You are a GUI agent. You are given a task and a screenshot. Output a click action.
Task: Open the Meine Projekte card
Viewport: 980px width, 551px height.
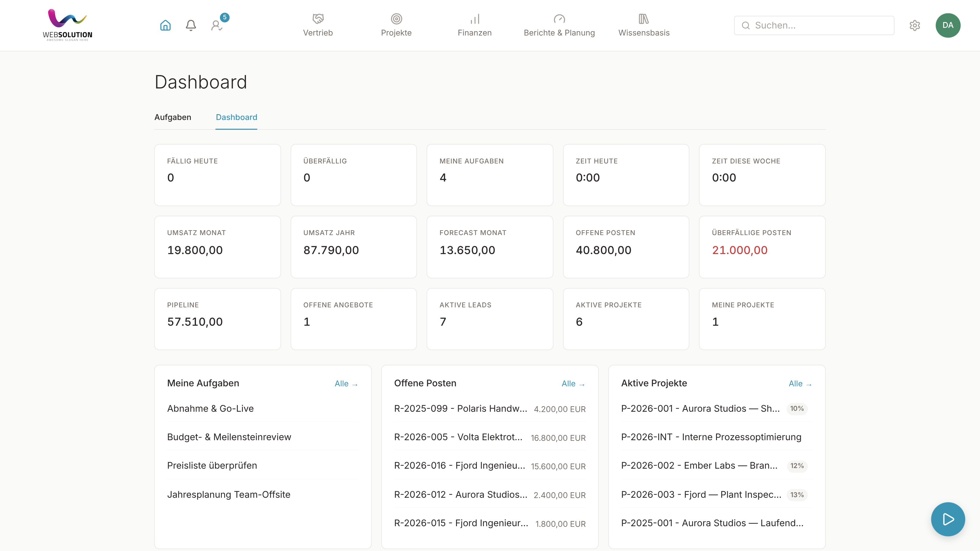[762, 319]
